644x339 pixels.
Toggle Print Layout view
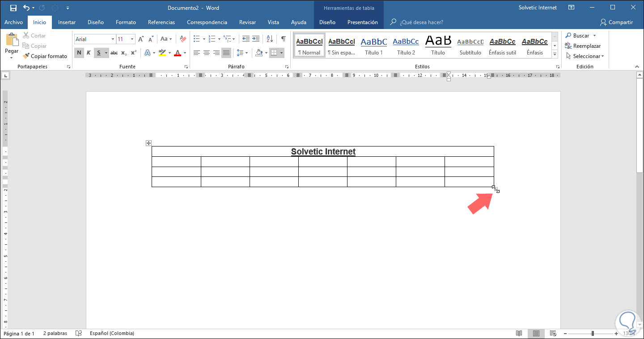click(536, 334)
